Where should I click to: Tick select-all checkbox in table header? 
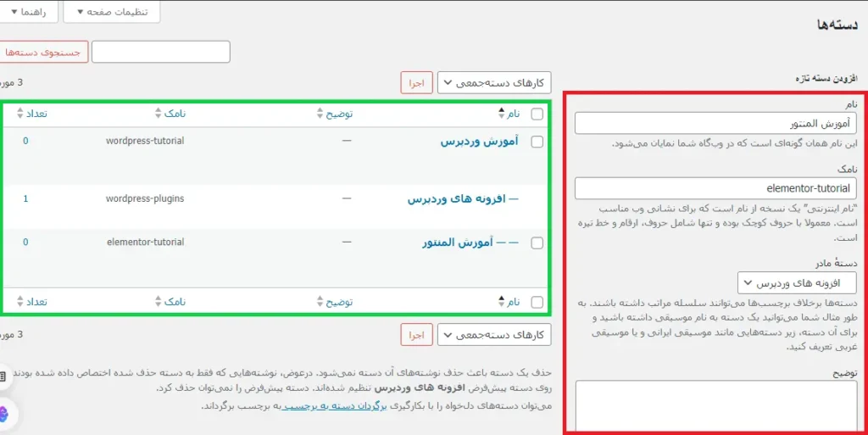tap(537, 114)
